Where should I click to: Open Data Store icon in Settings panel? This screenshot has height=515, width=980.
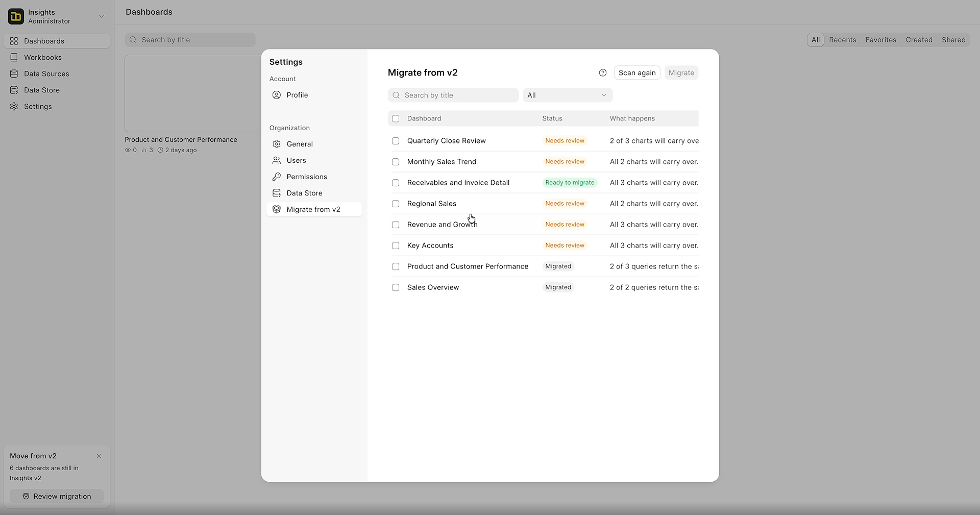277,193
